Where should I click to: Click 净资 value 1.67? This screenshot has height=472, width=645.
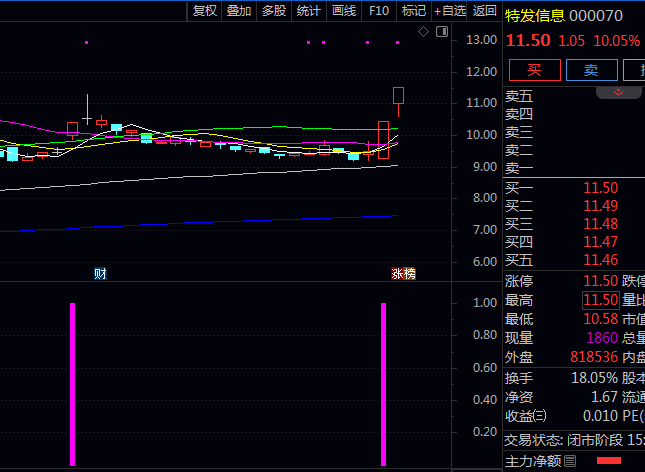point(604,397)
